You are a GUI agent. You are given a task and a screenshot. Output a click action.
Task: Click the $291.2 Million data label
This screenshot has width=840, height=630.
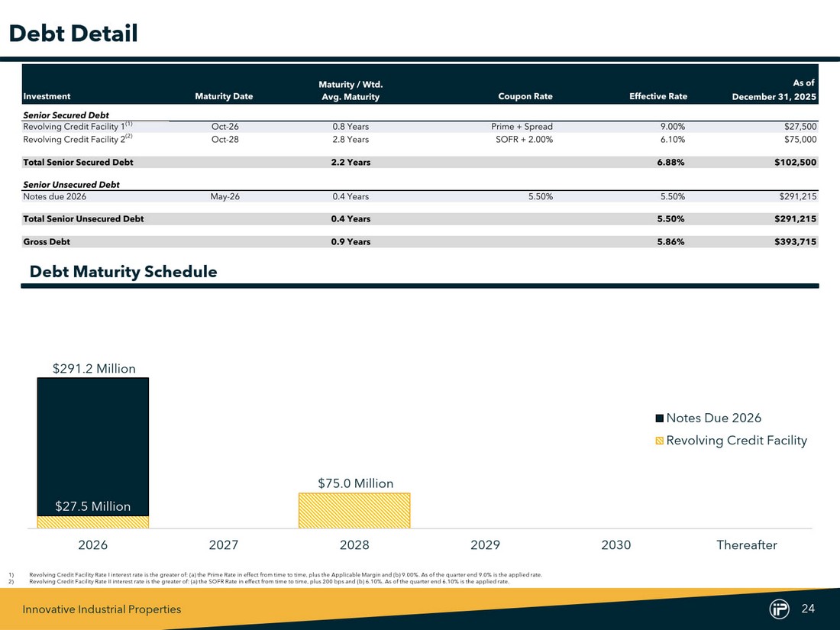click(94, 369)
